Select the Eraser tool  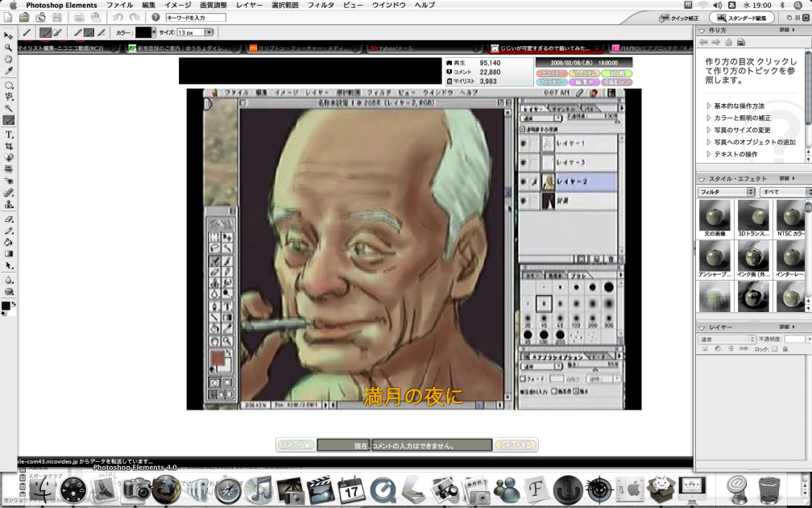(x=8, y=219)
